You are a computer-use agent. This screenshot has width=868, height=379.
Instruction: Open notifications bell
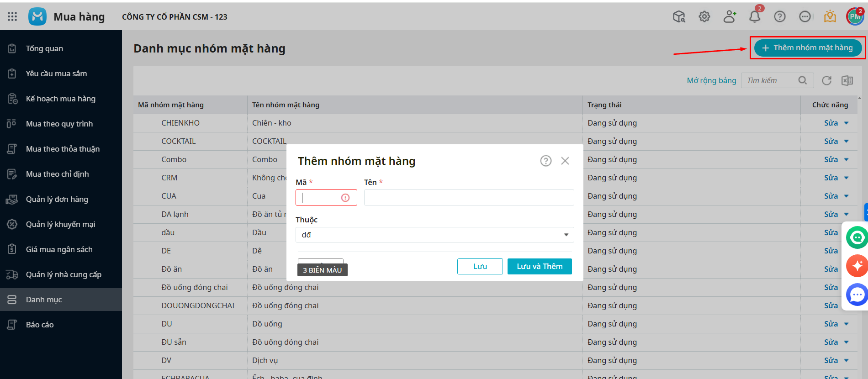pyautogui.click(x=755, y=16)
